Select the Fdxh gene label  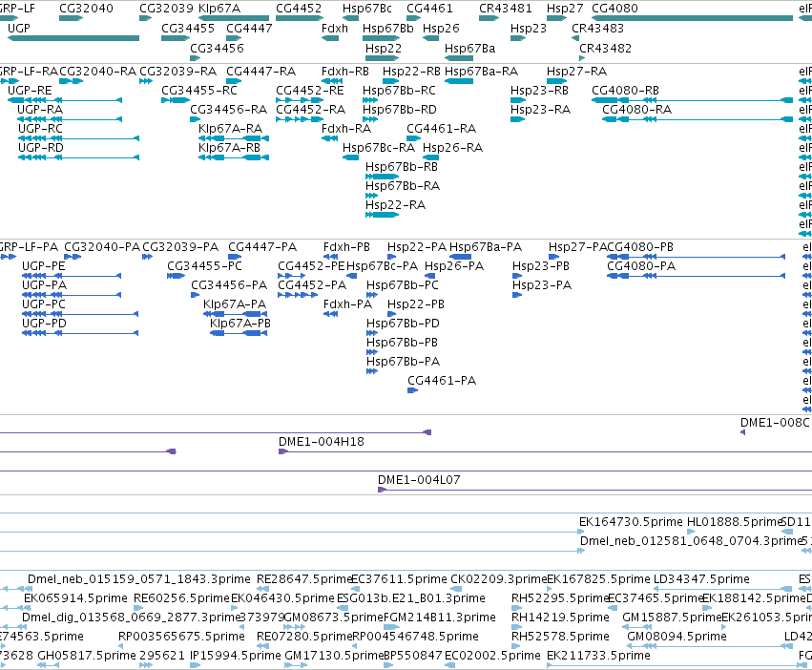[335, 28]
